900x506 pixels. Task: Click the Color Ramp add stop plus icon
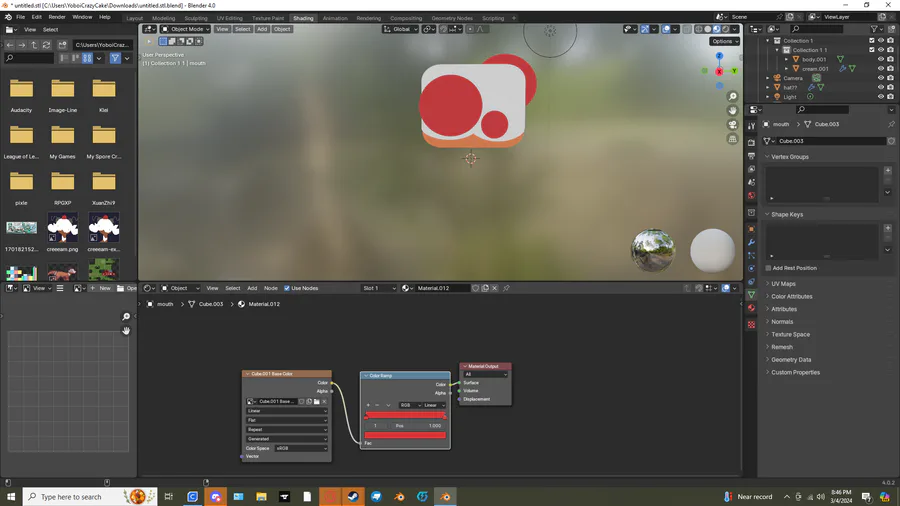pos(368,405)
